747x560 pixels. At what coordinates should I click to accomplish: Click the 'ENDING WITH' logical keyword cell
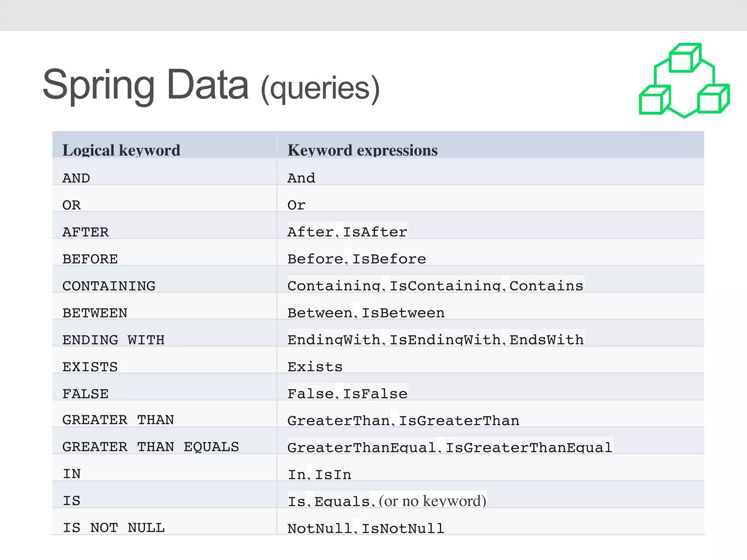165,333
